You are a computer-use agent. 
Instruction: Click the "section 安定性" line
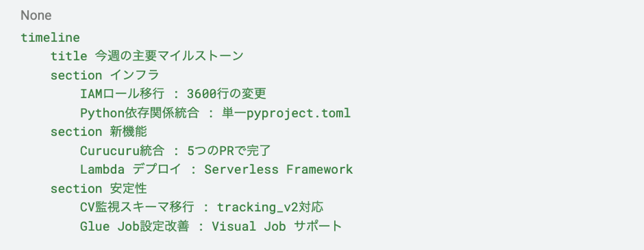point(98,189)
